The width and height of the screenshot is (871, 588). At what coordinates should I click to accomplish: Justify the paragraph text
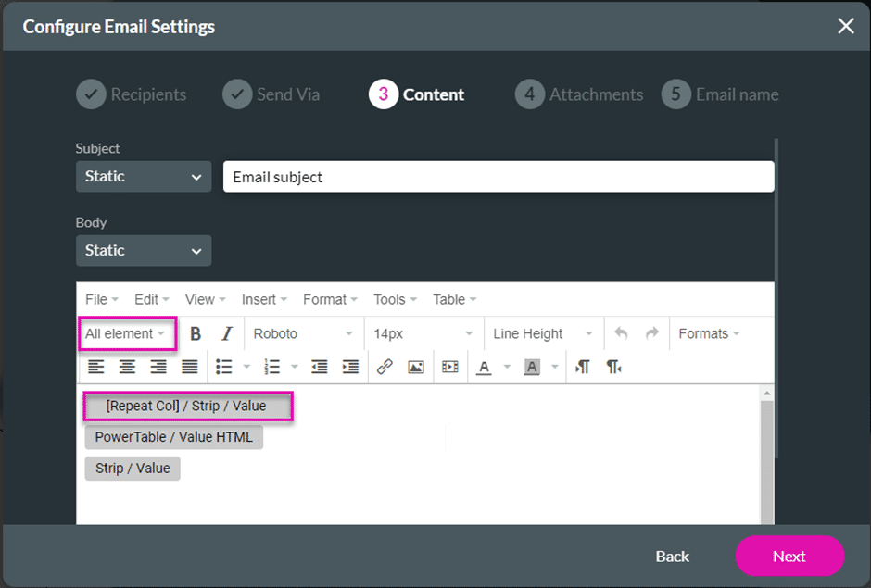coord(189,368)
